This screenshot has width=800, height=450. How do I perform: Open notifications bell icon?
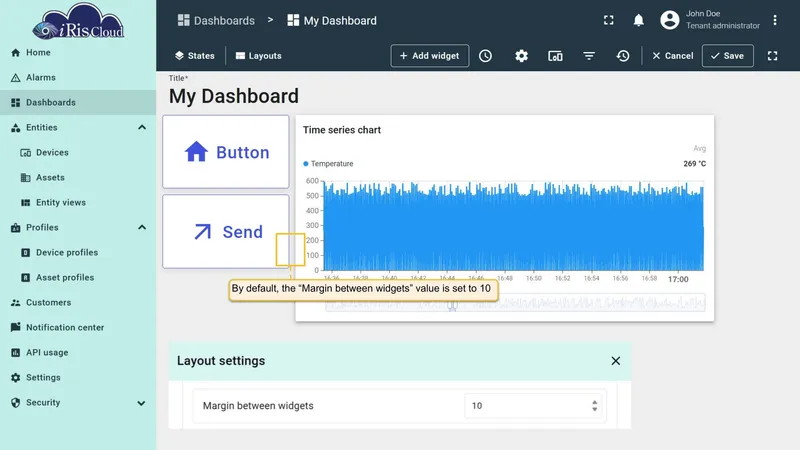click(x=638, y=20)
